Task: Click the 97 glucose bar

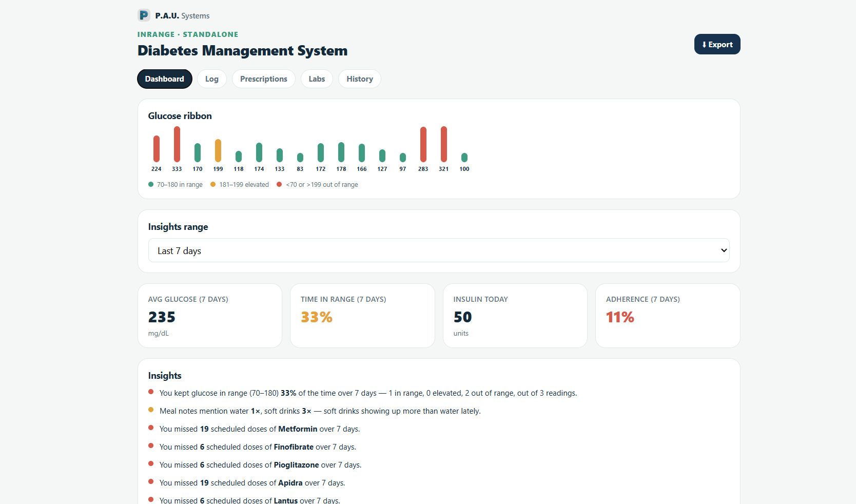Action: point(403,158)
